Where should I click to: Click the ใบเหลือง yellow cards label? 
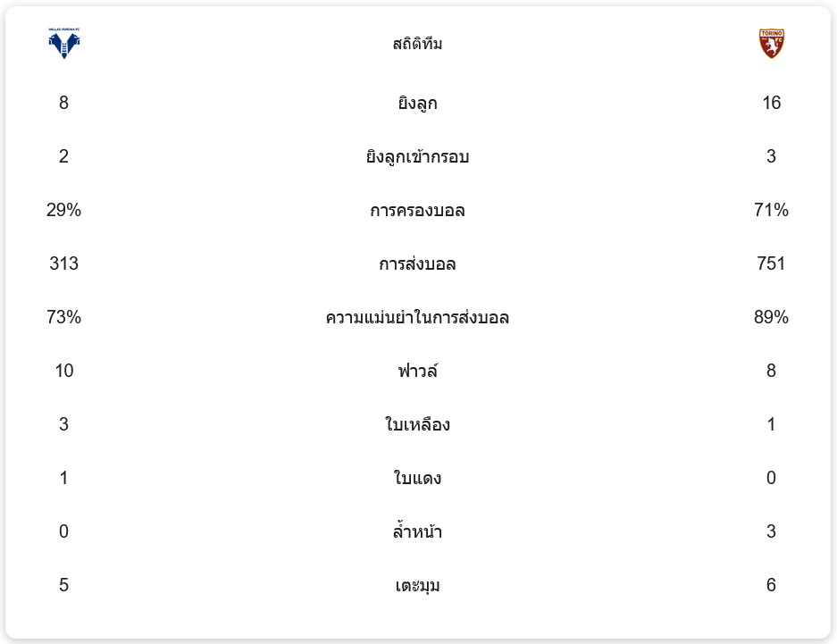(x=417, y=424)
